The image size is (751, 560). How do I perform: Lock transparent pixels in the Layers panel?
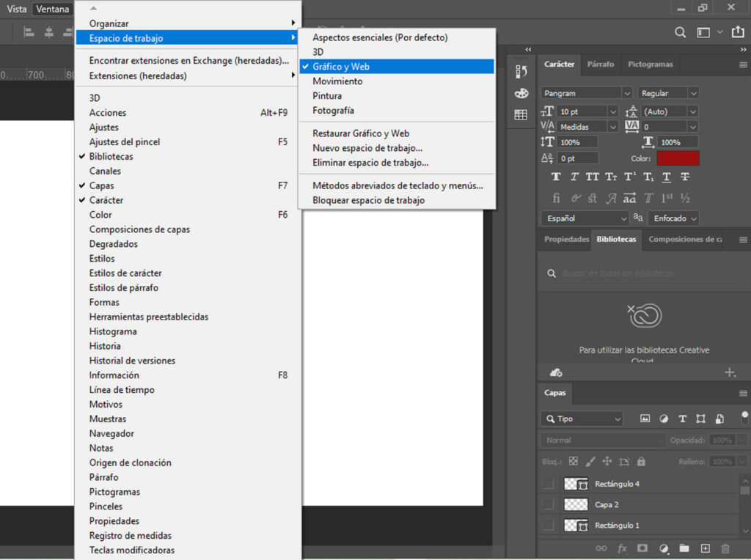coord(574,461)
